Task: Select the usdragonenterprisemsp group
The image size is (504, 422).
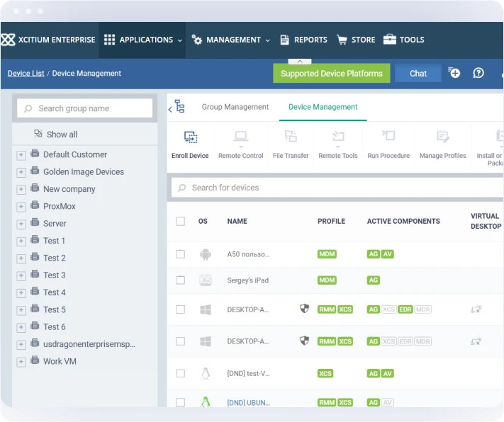Action: (89, 344)
